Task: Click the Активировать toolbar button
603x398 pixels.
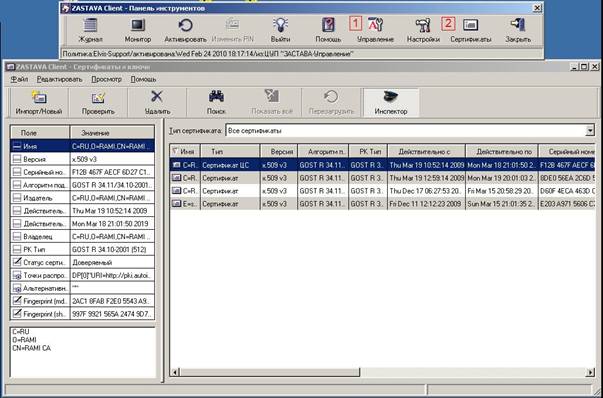Action: click(x=185, y=30)
